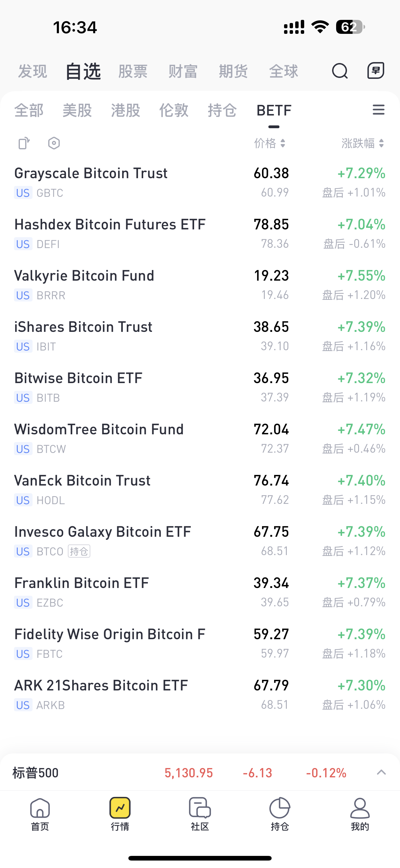
Task: Open the 我的 profile icon
Action: click(360, 814)
